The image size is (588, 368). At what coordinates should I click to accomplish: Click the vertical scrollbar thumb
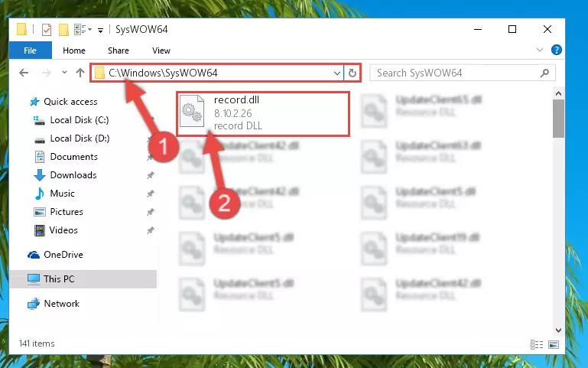tap(558, 119)
